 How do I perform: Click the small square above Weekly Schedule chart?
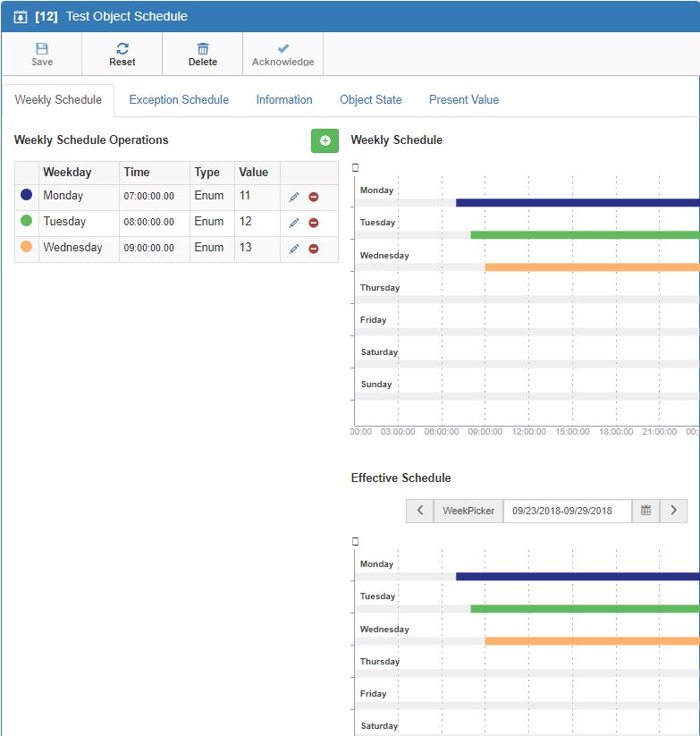355,167
